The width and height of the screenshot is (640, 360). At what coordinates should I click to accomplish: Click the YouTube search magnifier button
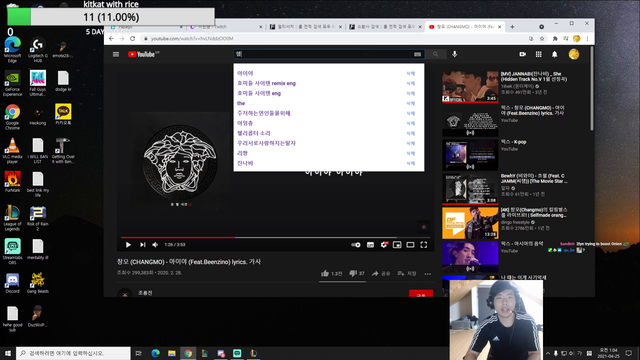coord(436,54)
